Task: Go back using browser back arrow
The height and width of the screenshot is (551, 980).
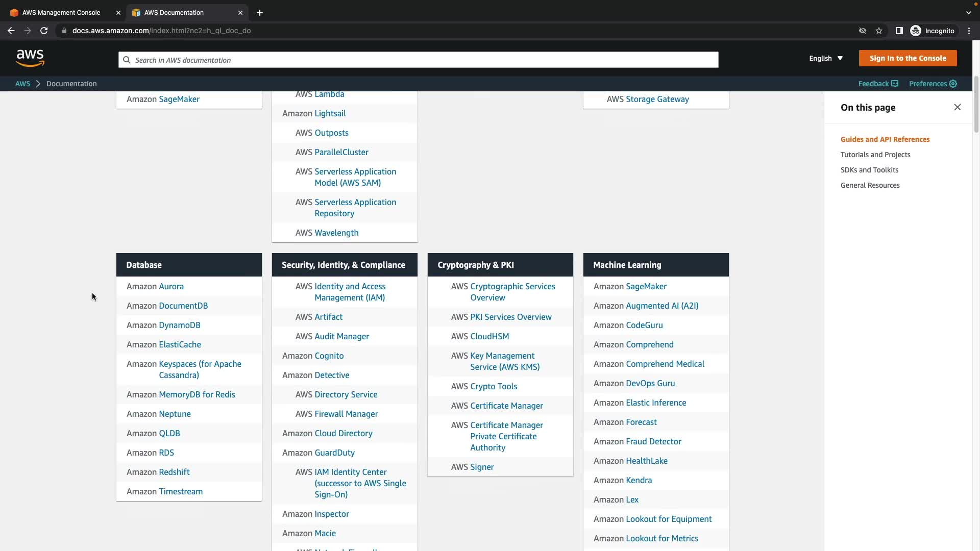Action: [x=11, y=31]
